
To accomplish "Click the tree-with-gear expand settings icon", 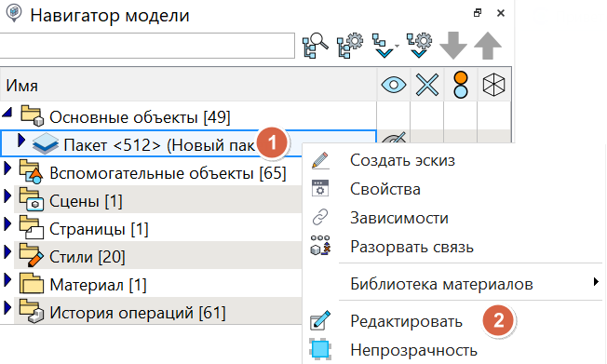I will (x=419, y=46).
